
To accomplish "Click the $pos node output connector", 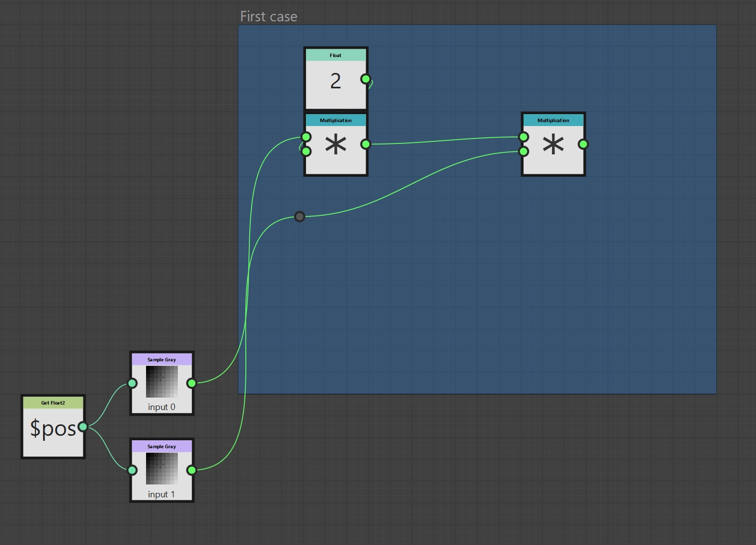I will (x=83, y=427).
